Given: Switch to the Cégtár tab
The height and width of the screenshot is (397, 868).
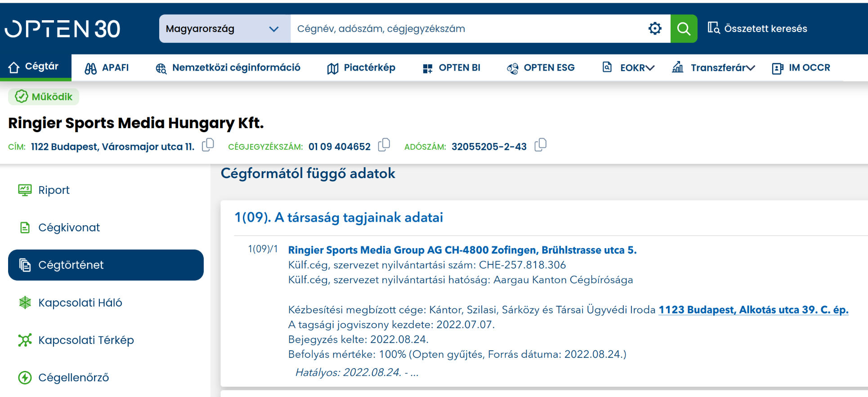Looking at the screenshot, I should 34,67.
